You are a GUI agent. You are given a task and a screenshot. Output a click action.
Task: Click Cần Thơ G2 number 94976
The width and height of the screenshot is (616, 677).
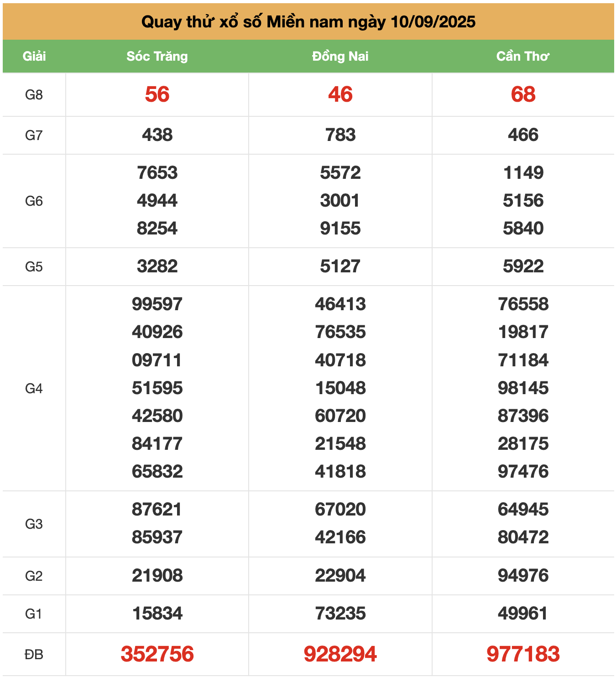click(x=523, y=575)
